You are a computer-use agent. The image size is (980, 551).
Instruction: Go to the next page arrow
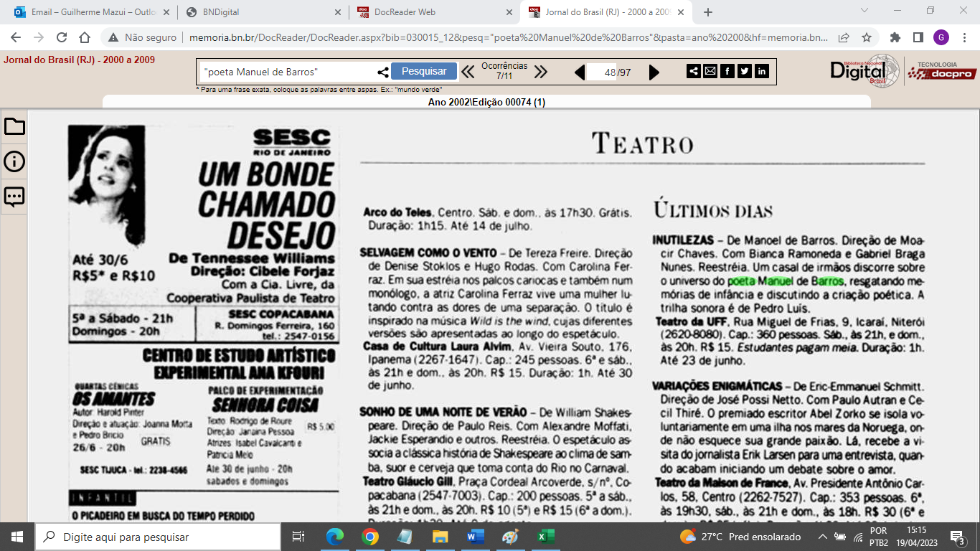pos(654,72)
